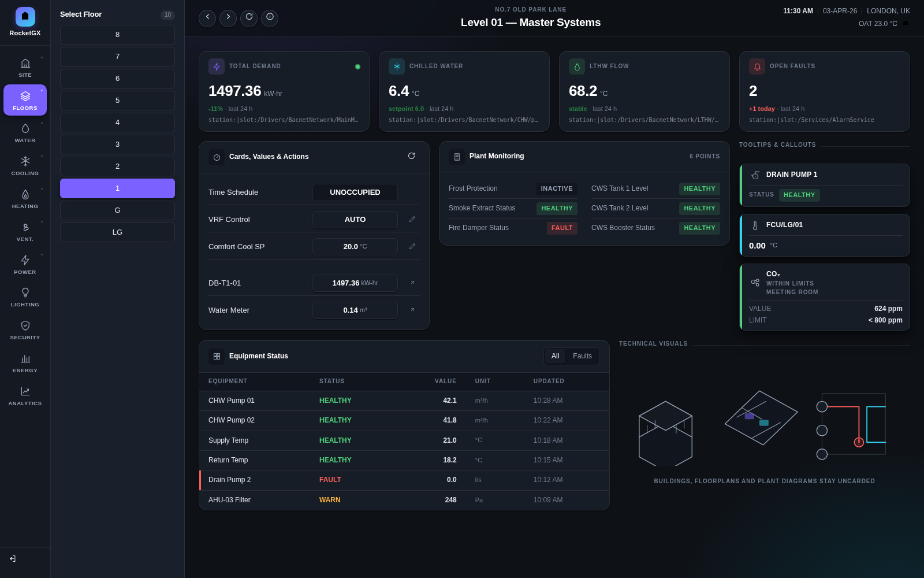Open the Water section in sidebar
The height and width of the screenshot is (578, 924).
click(25, 133)
